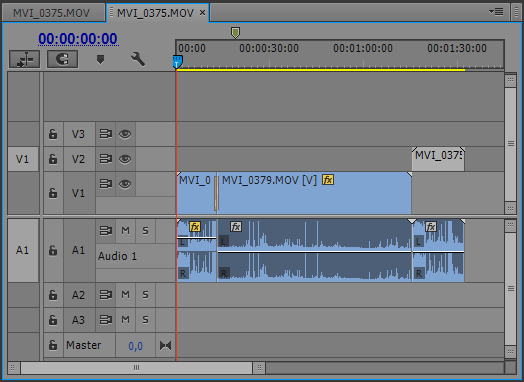Toggle lock on track V3
The height and width of the screenshot is (382, 524).
(53, 134)
